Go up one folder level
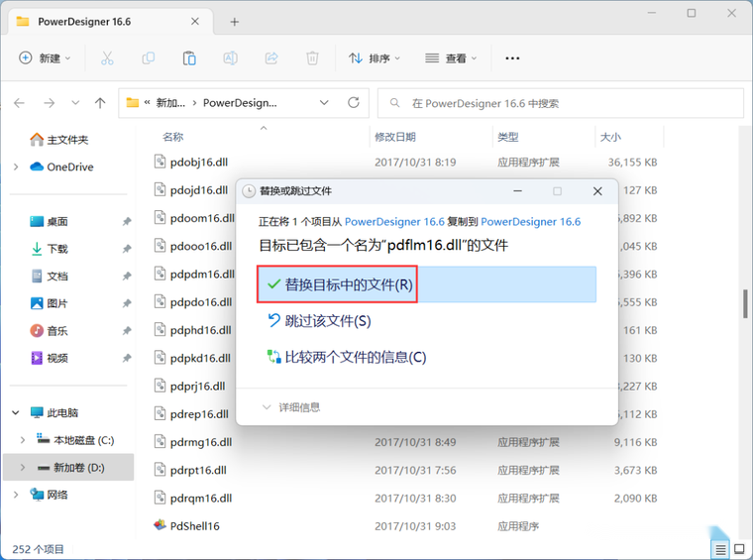 100,103
